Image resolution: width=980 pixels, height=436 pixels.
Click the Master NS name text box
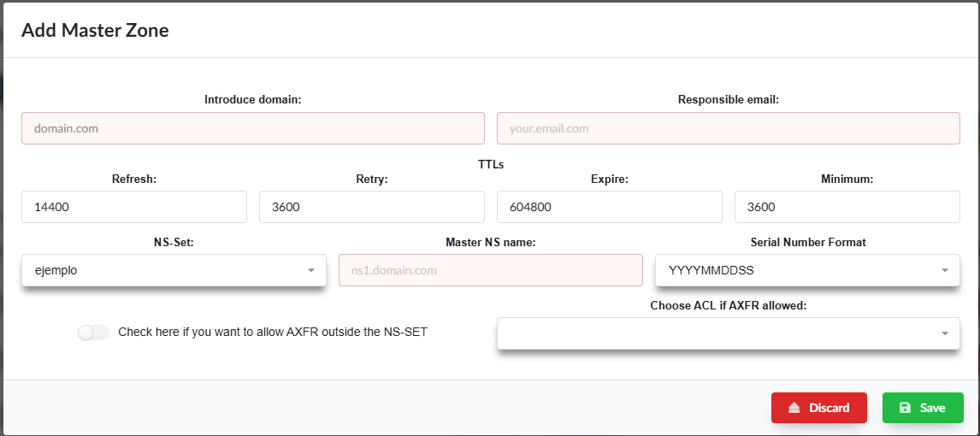coord(490,270)
